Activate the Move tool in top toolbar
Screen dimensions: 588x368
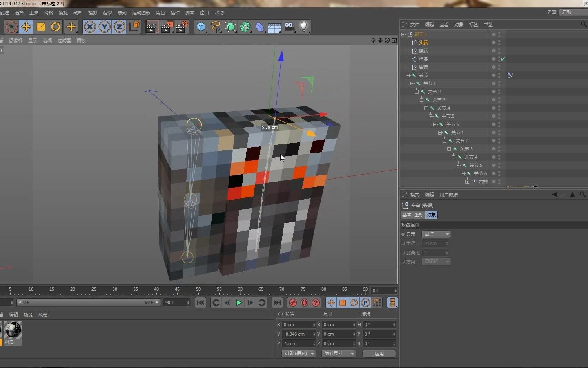(26, 27)
